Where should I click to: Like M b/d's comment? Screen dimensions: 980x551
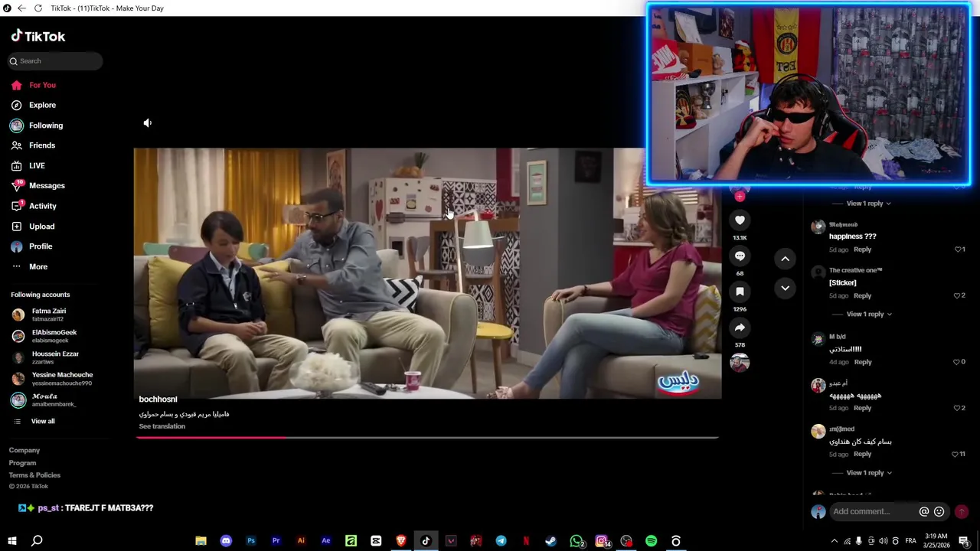(957, 362)
